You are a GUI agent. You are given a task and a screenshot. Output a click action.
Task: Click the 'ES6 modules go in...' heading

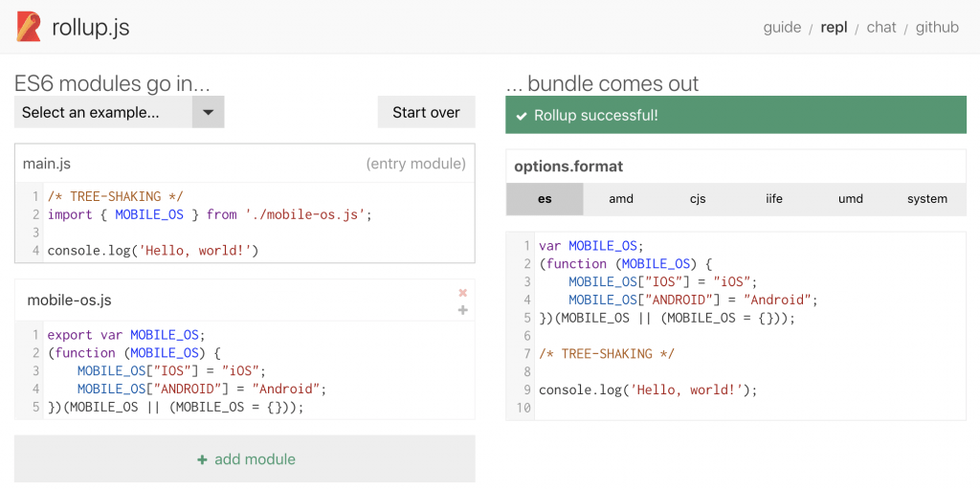click(x=112, y=83)
